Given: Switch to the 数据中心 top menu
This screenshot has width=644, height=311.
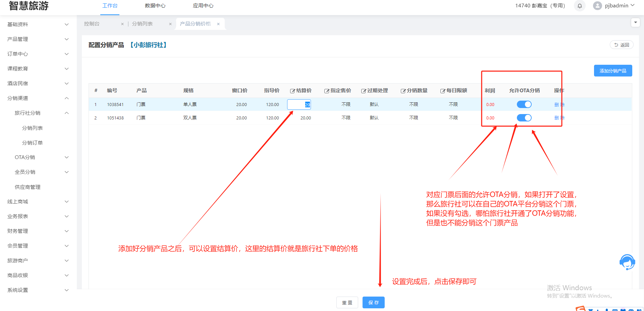Looking at the screenshot, I should tap(155, 6).
